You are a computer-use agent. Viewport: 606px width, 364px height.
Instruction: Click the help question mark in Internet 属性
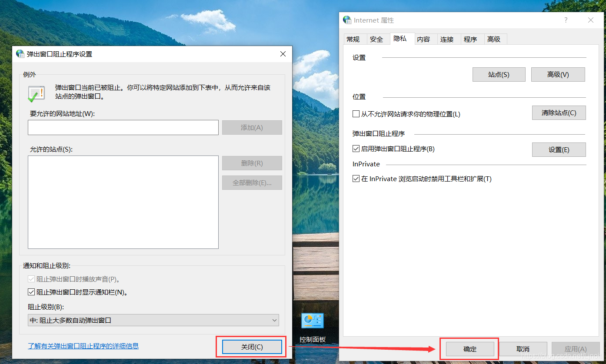(566, 20)
